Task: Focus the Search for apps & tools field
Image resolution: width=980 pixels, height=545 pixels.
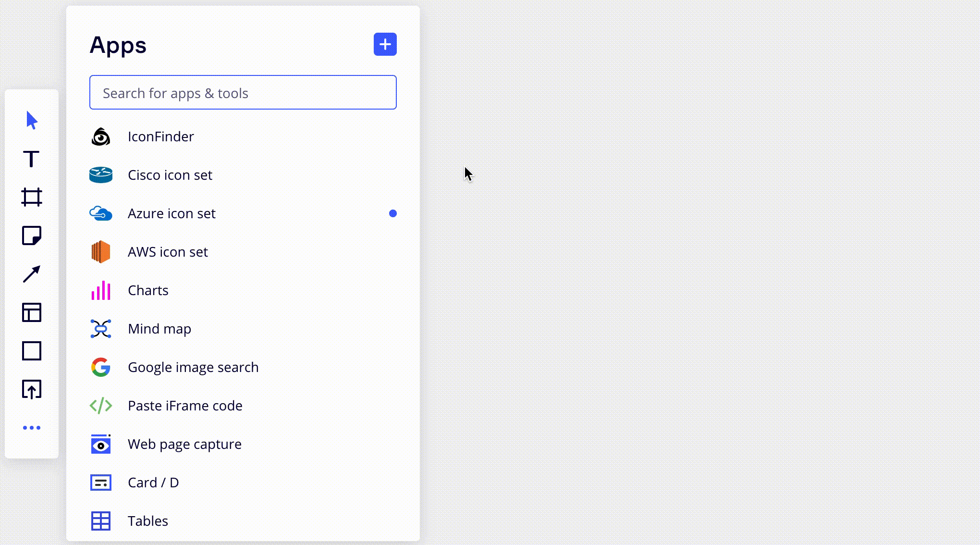Action: coord(243,92)
